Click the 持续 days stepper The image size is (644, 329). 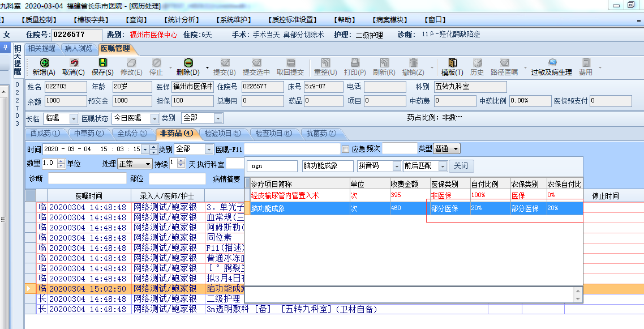(x=181, y=164)
